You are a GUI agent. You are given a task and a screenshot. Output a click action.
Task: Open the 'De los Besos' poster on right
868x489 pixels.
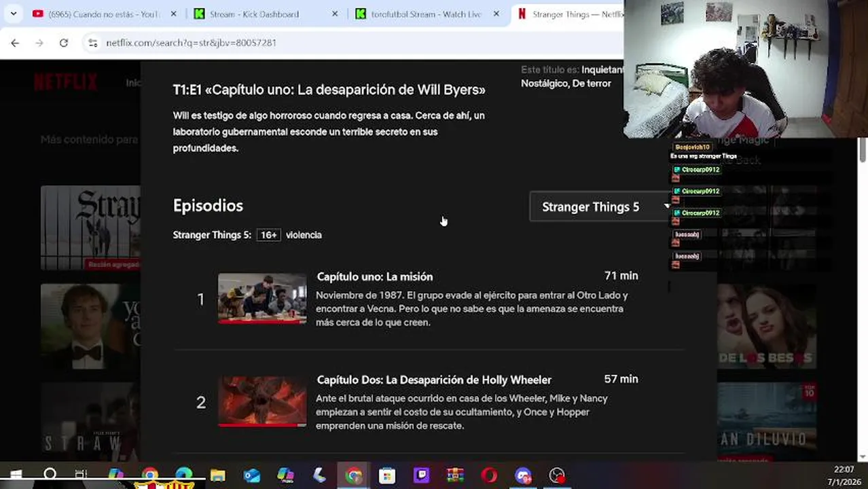pyautogui.click(x=767, y=325)
